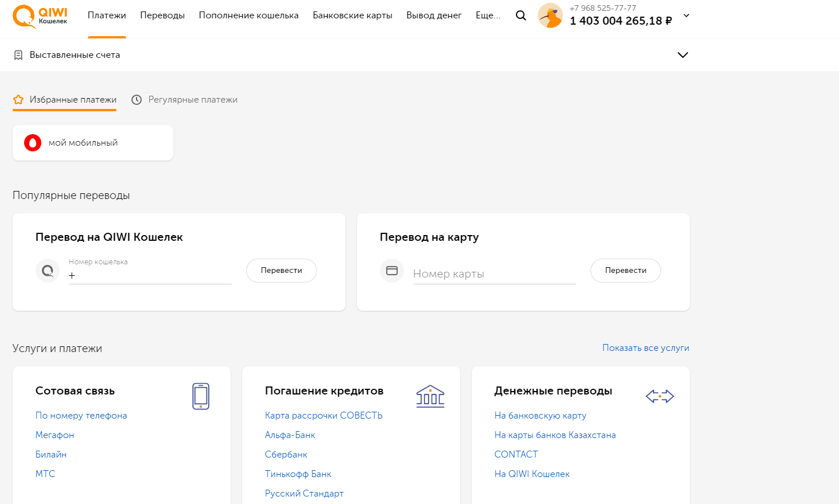
Task: Open the мой мобильный favorite payment
Action: click(x=93, y=143)
